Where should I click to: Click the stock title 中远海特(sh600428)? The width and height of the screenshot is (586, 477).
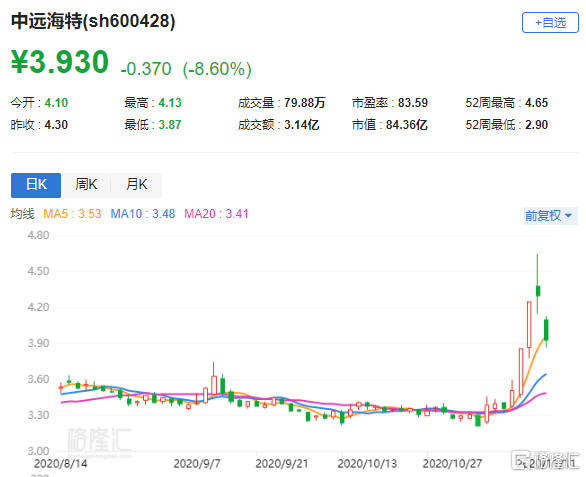[93, 21]
